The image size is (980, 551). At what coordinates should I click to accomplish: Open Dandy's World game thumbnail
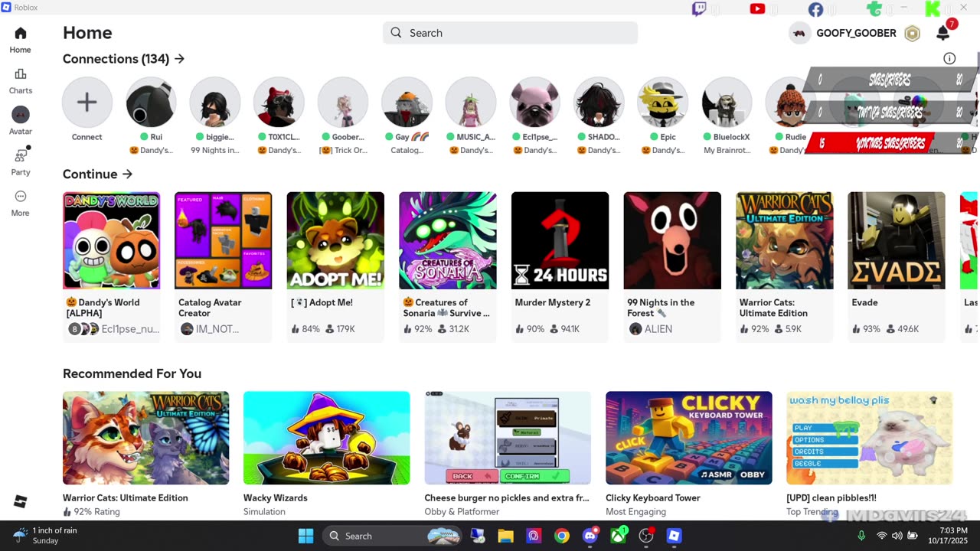[x=111, y=240]
